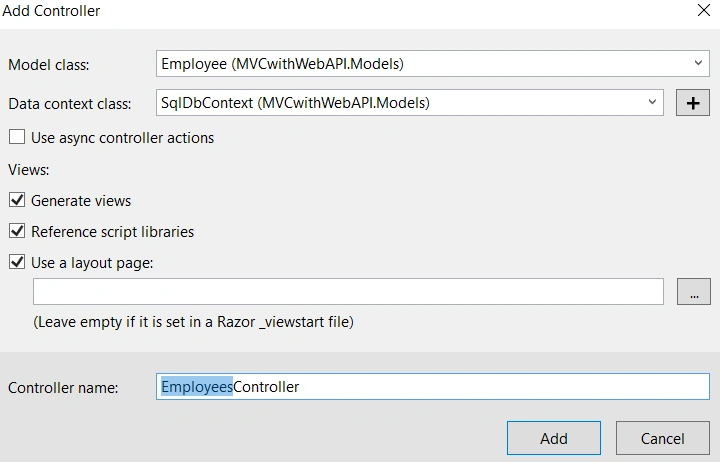This screenshot has height=462, width=720.
Task: Disable the Use a layout page checkbox
Action: (x=17, y=262)
